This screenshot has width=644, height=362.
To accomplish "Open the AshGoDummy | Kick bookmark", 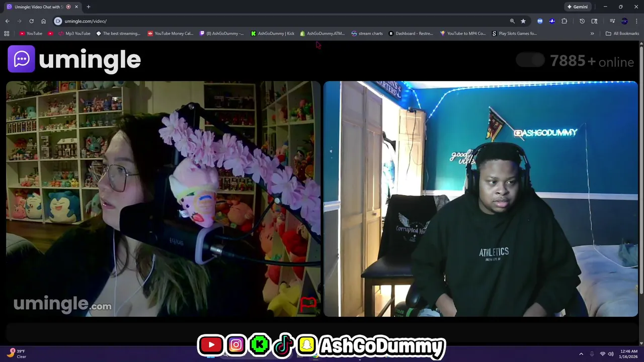I will click(272, 34).
